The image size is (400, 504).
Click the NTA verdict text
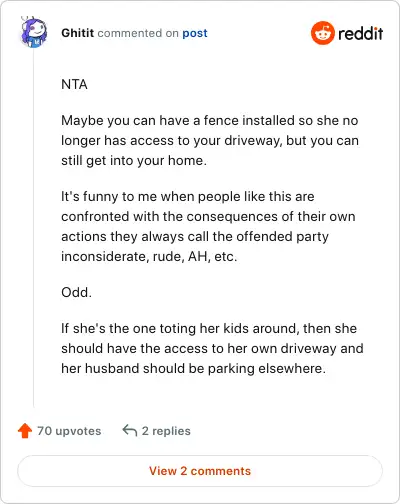pyautogui.click(x=74, y=84)
